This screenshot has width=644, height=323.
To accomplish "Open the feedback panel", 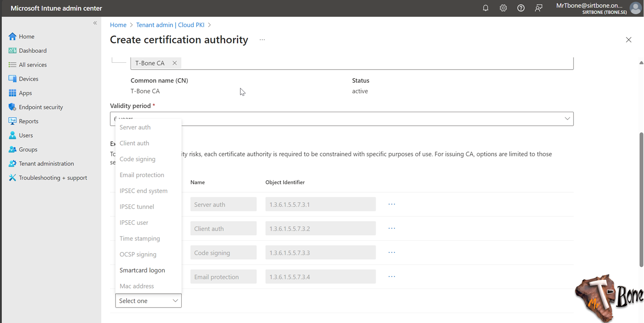I will pos(538,8).
